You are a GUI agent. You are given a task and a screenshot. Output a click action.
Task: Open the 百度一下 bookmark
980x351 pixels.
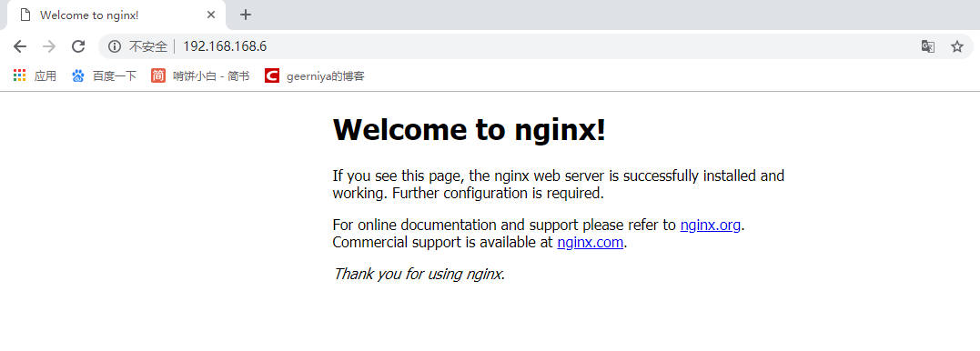[x=104, y=76]
